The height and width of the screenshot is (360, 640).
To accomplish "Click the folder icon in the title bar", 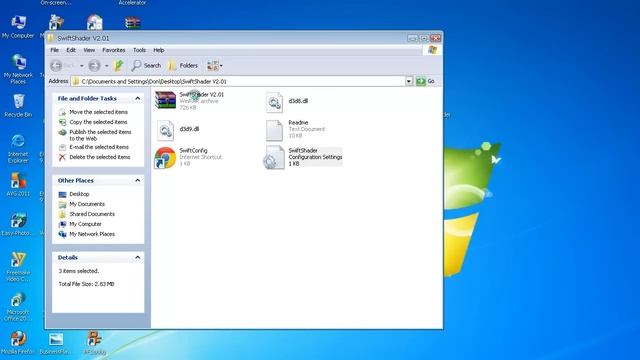I will pos(51,38).
